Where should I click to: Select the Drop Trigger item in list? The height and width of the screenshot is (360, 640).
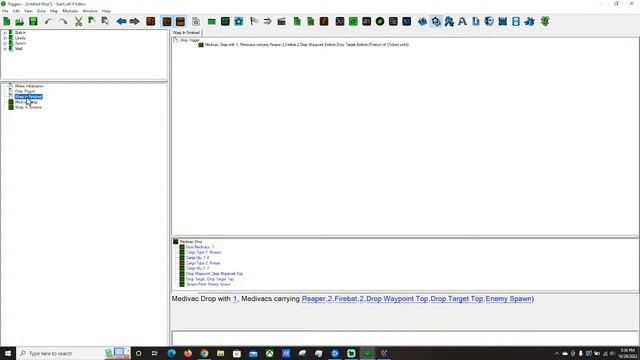pos(25,91)
